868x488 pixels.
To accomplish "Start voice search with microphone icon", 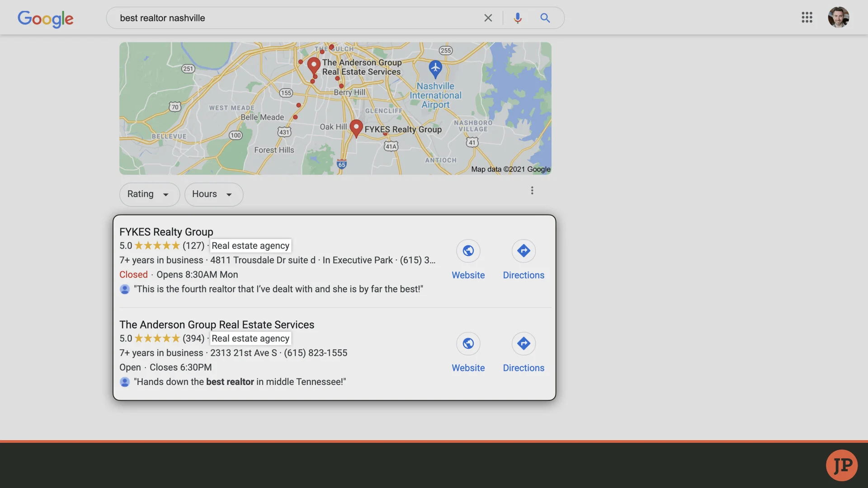I will tap(518, 18).
